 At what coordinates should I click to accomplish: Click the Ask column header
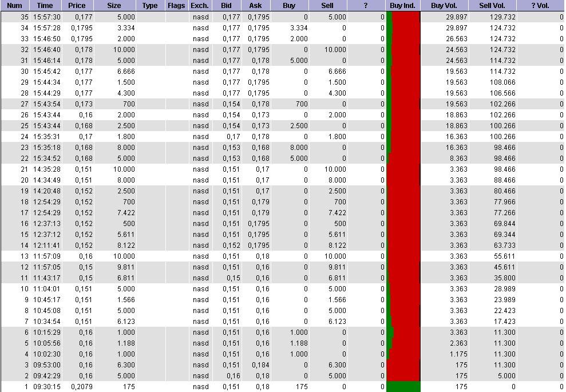click(255, 6)
